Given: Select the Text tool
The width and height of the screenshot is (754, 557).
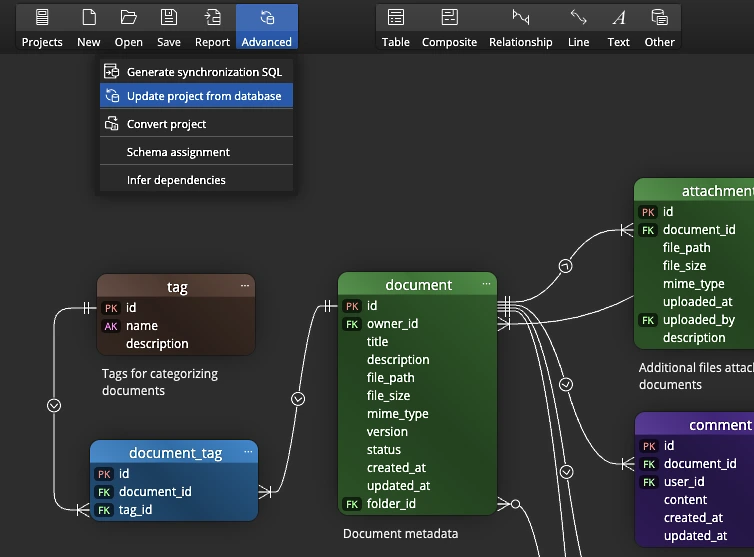Looking at the screenshot, I should click(x=618, y=27).
